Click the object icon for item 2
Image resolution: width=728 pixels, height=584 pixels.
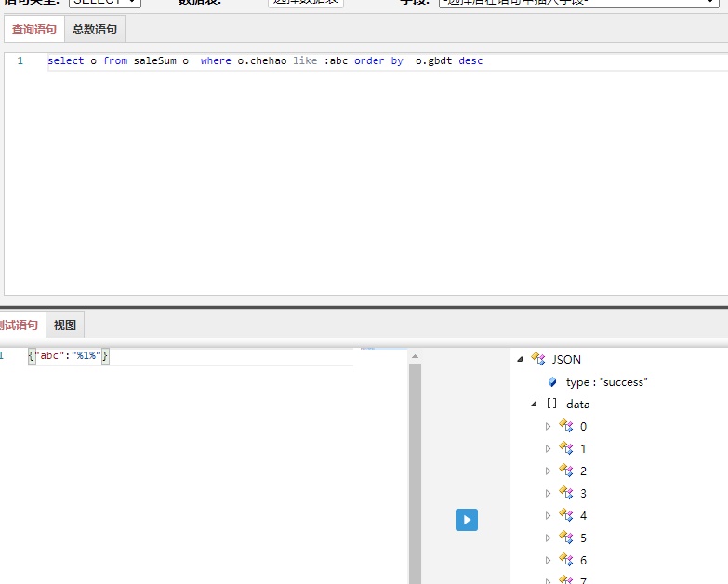click(x=565, y=471)
